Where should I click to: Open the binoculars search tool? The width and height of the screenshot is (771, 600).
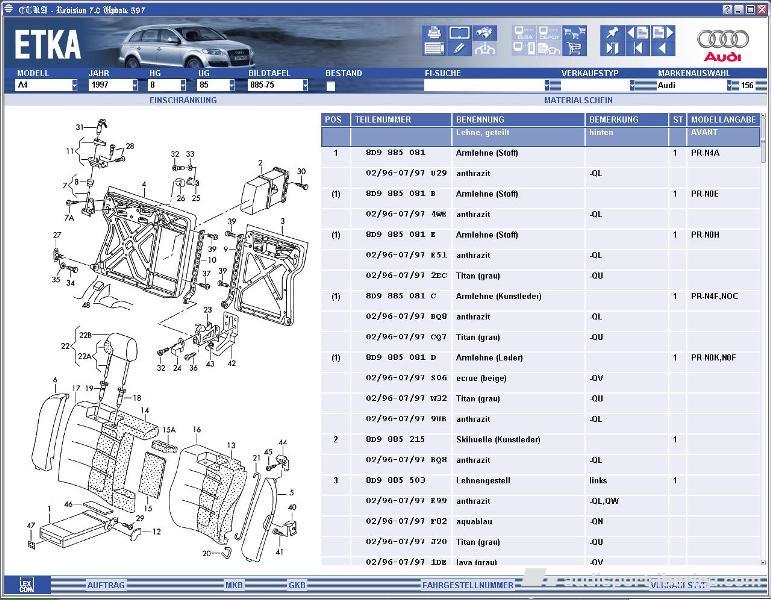click(x=485, y=33)
